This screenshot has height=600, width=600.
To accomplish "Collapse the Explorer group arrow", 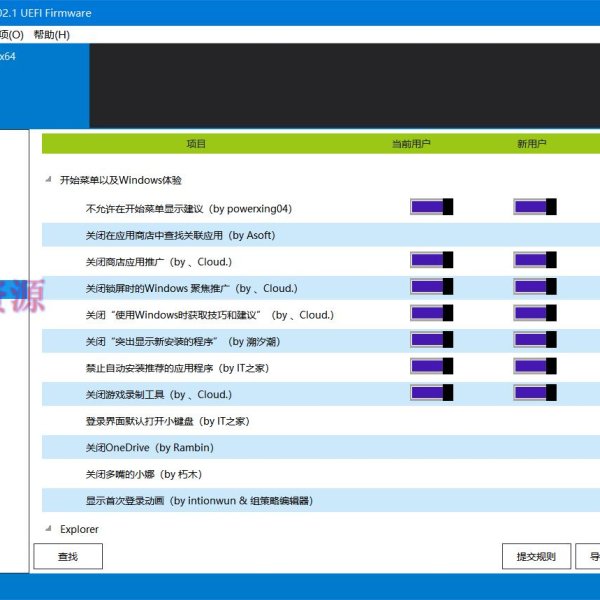I will click(x=48, y=528).
